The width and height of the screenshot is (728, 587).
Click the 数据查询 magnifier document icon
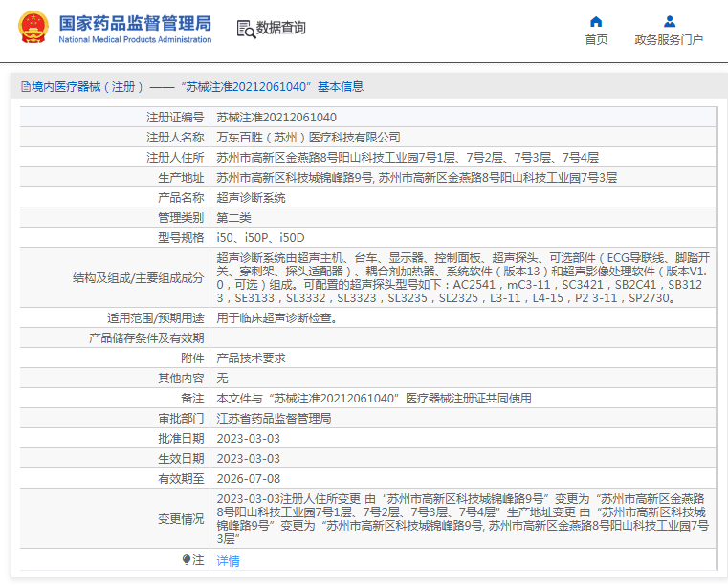coord(245,29)
